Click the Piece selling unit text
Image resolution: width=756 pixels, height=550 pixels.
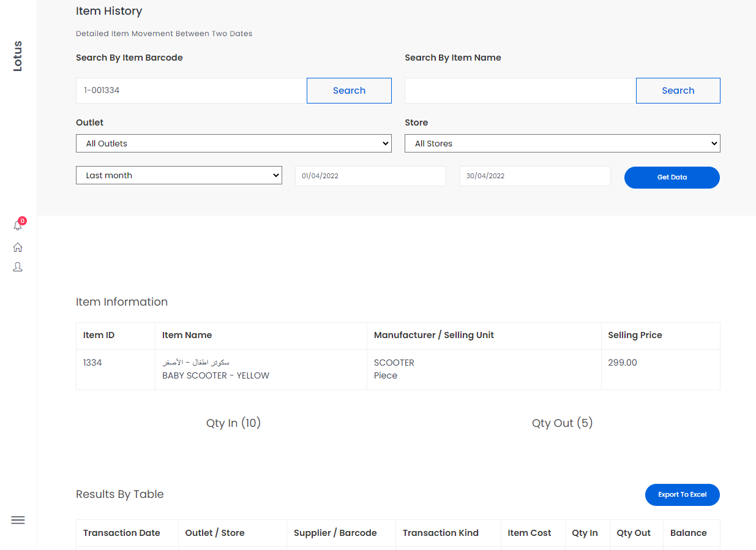click(386, 375)
